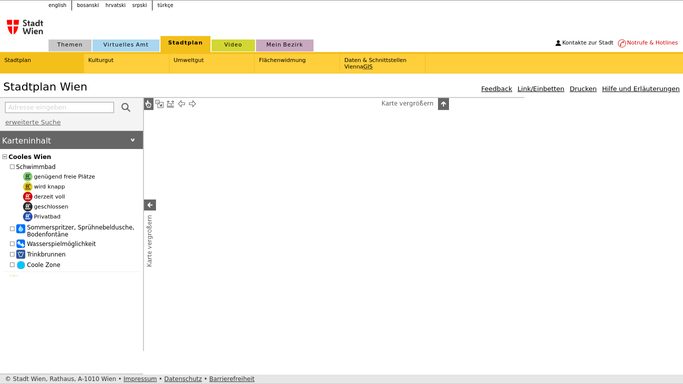Click green 'genügend freie Plätze' pool icon
Viewport: 683px width, 384px height.
(x=27, y=176)
